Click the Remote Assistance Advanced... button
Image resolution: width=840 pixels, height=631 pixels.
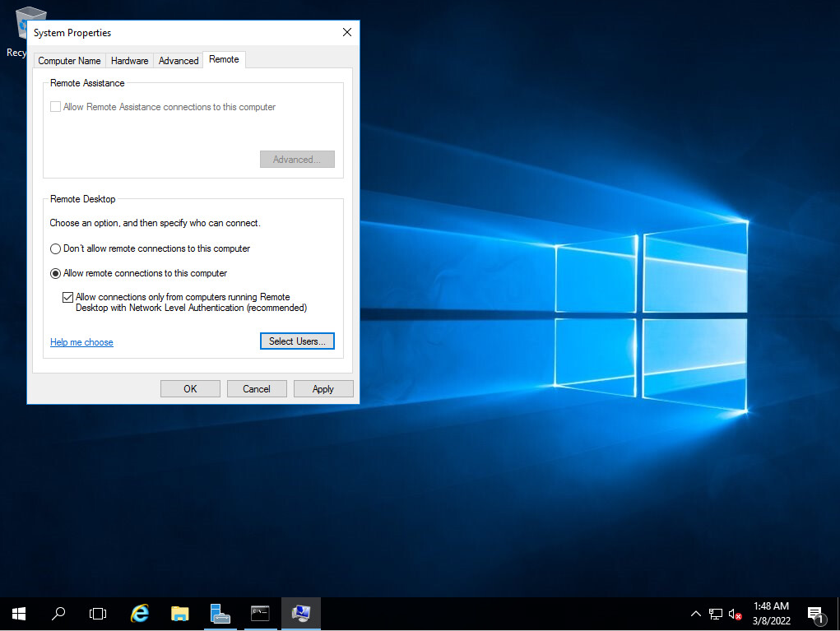click(x=297, y=159)
